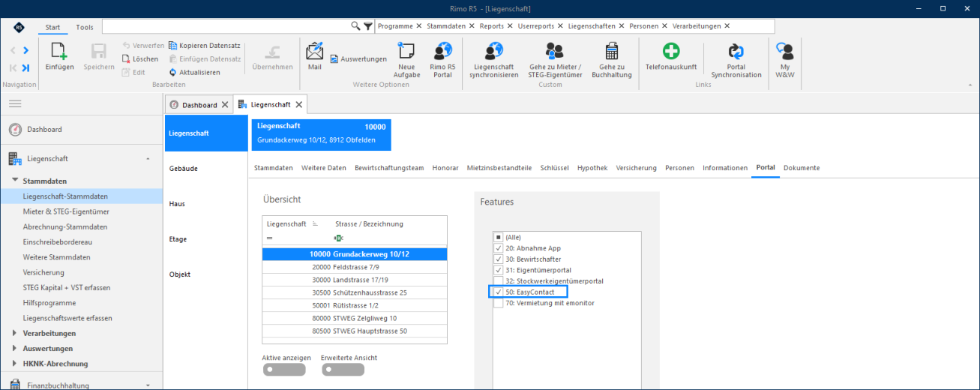Click the search magnifier icon

(x=355, y=25)
